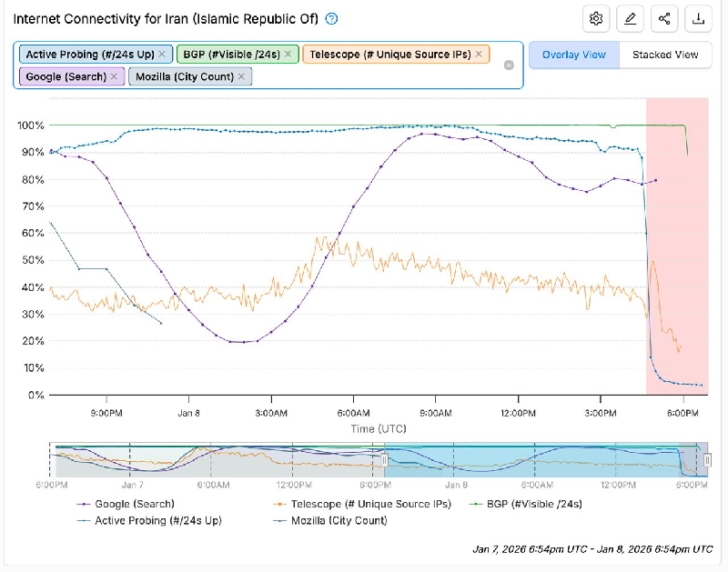Image resolution: width=728 pixels, height=572 pixels.
Task: Remove the Telescope data source tag
Action: [x=480, y=54]
